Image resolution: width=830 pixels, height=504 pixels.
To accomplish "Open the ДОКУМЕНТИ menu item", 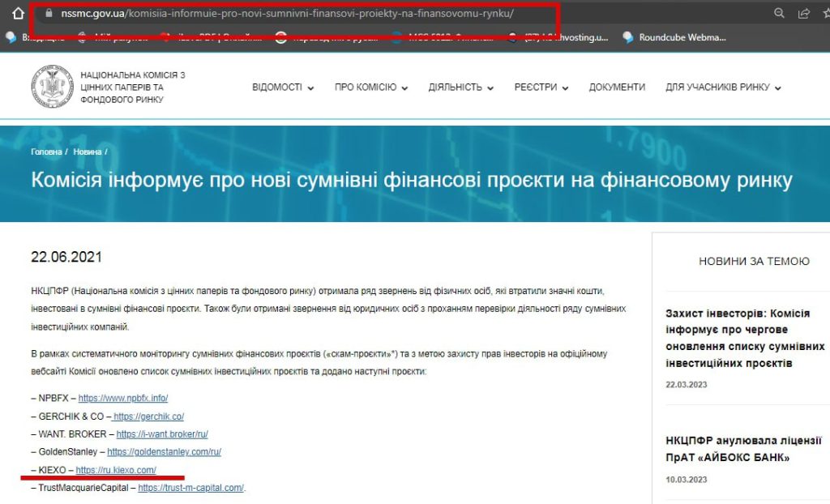I will pos(617,88).
